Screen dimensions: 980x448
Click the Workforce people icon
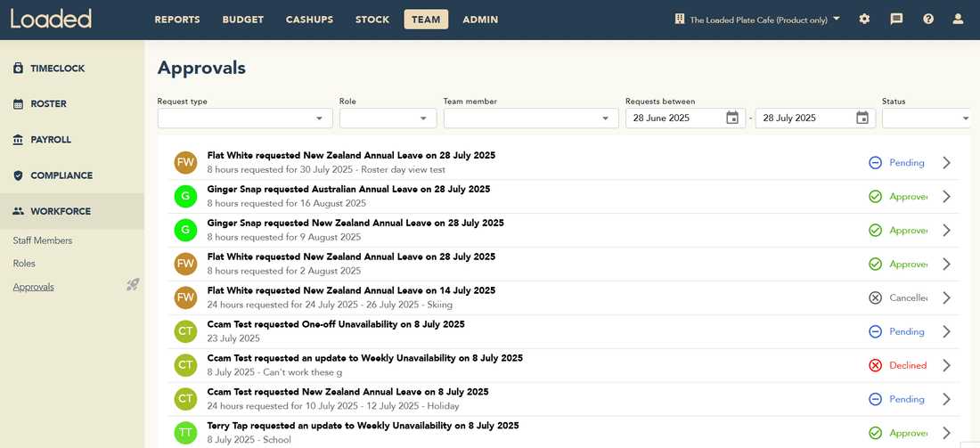tap(18, 211)
